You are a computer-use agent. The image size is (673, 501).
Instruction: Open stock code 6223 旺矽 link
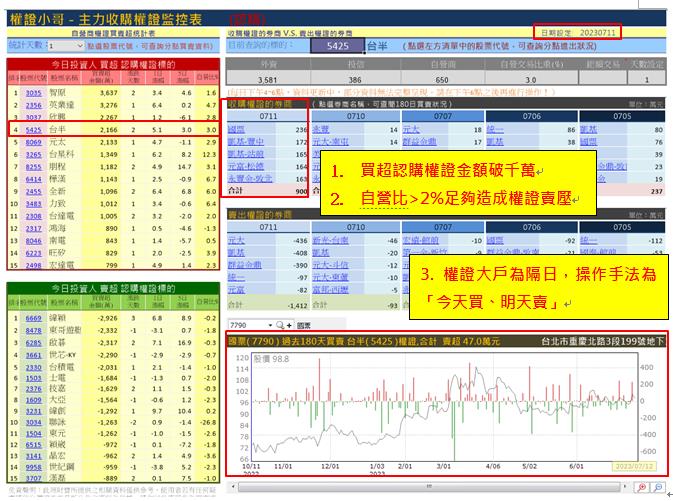[x=33, y=253]
